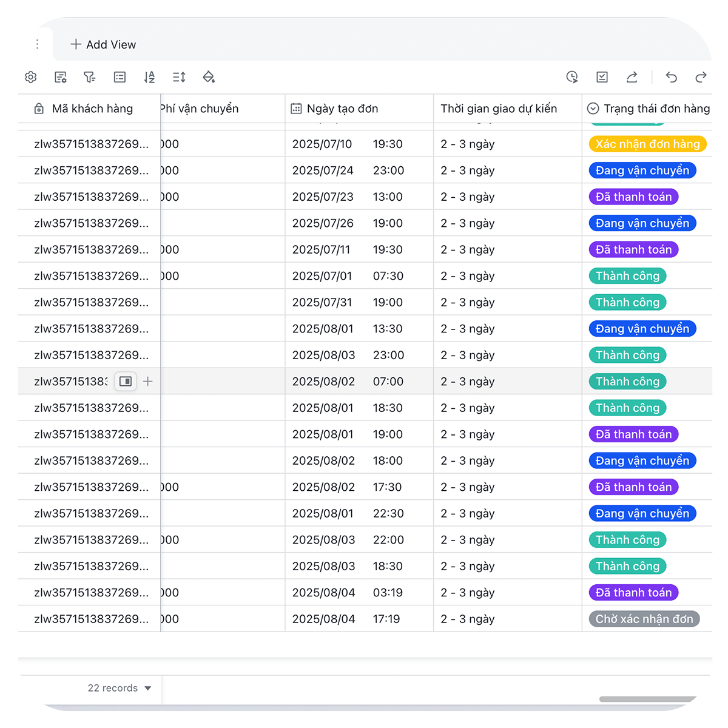Open the paint bucket fill color tool
The image size is (728, 728).
(x=209, y=77)
